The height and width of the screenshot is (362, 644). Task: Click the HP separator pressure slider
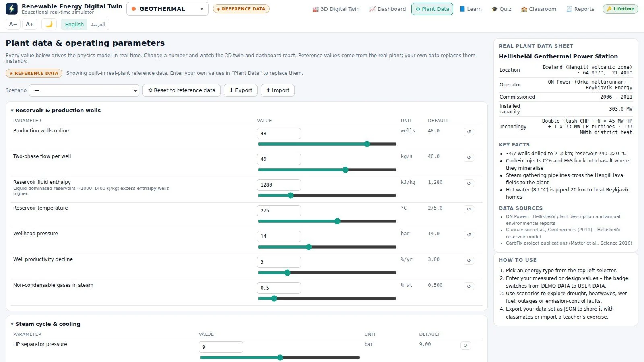point(280,358)
